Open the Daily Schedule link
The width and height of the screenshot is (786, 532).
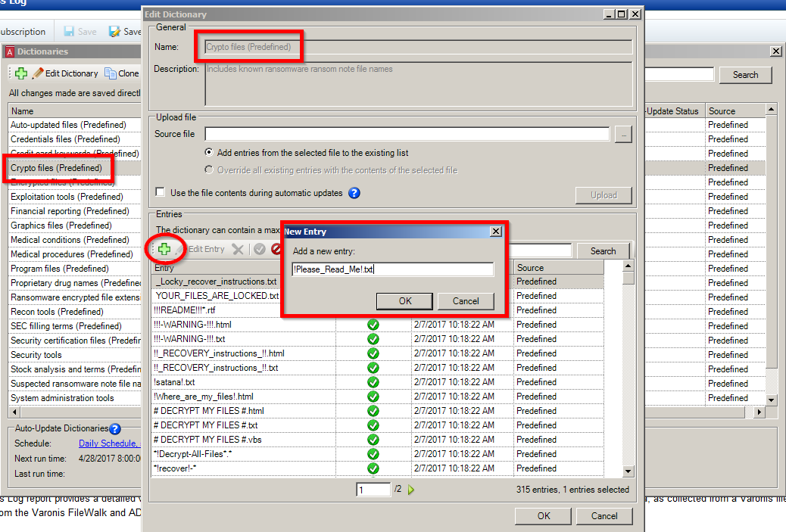[x=108, y=443]
